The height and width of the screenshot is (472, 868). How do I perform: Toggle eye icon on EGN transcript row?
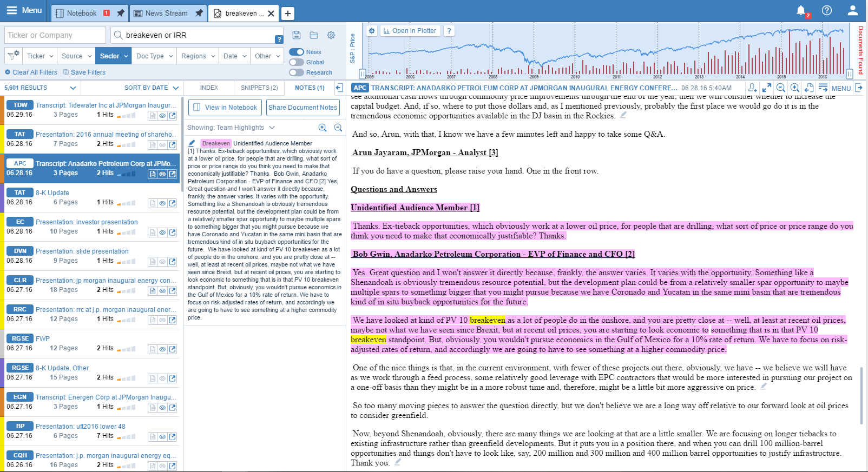162,408
